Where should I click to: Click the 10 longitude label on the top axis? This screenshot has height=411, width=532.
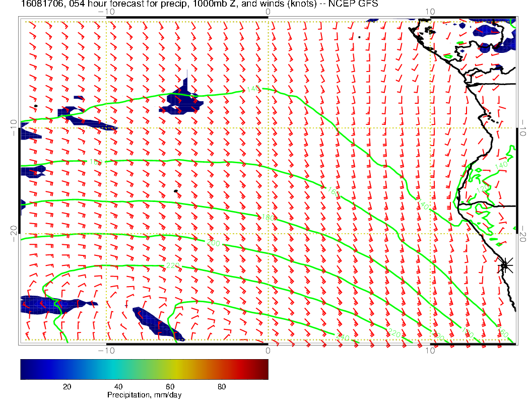430,12
